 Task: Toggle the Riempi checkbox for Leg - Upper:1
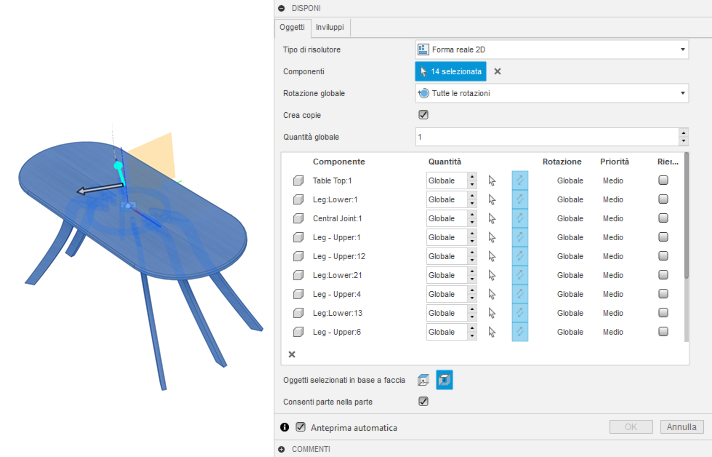point(663,237)
